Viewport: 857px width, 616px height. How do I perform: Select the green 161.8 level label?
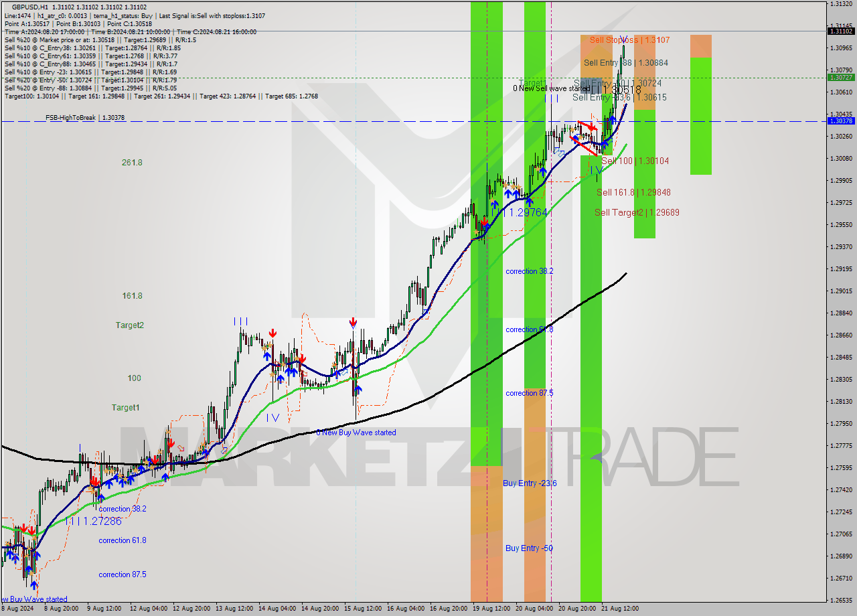[x=132, y=295]
